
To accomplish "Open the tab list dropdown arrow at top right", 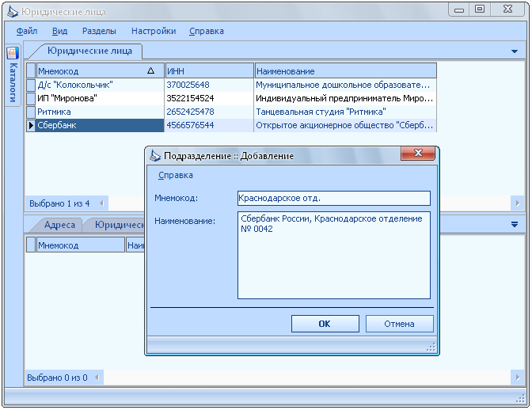I will point(515,51).
